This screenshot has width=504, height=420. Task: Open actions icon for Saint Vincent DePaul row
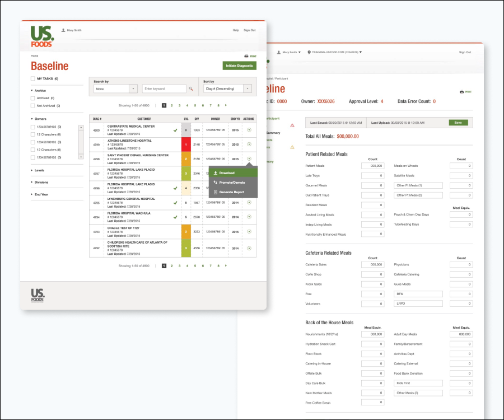[x=249, y=158]
